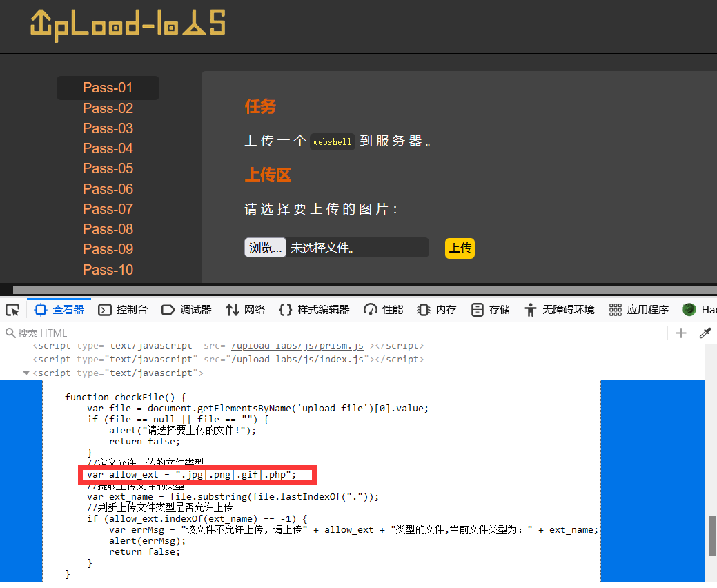Click the 'if (allow_ext.indexOf(ext_name) == -1)' line
Image resolution: width=717 pixels, height=588 pixels.
coord(197,519)
